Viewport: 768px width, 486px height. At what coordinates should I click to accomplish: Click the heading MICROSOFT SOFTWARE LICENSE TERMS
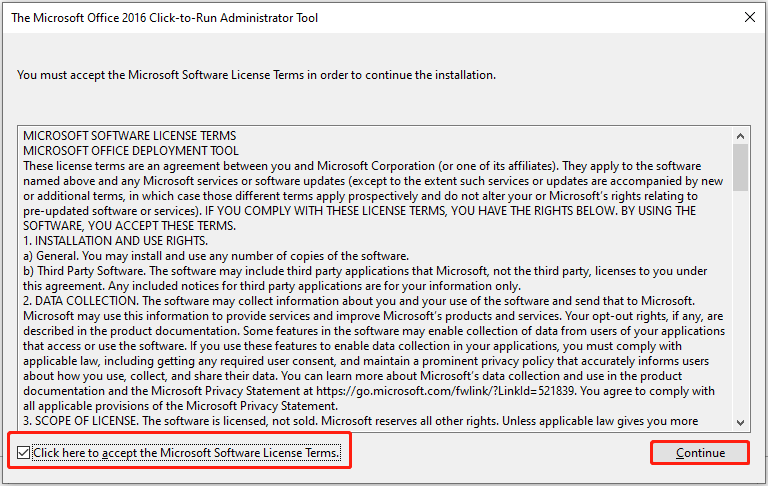tap(129, 136)
